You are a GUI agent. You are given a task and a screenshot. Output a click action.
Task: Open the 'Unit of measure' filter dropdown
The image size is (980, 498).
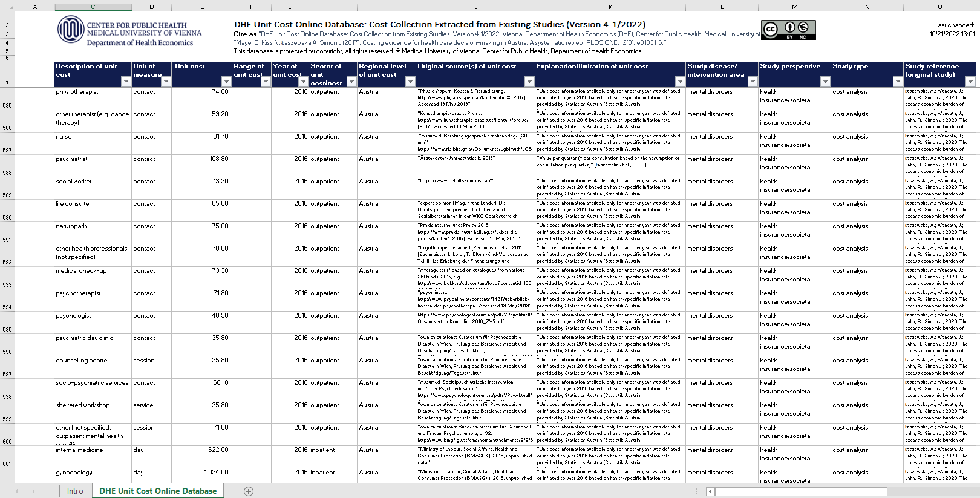pos(166,82)
